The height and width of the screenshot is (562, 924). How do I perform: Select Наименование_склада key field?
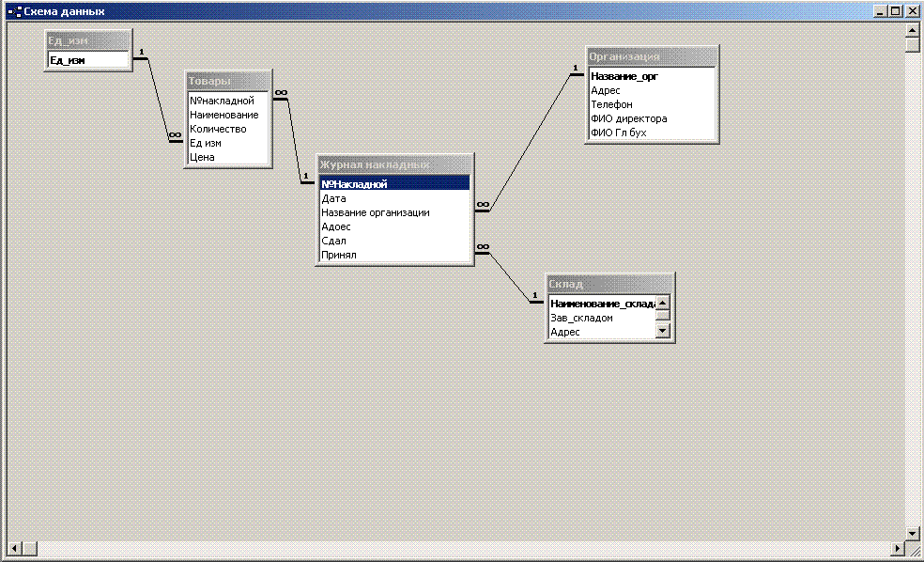click(x=602, y=304)
